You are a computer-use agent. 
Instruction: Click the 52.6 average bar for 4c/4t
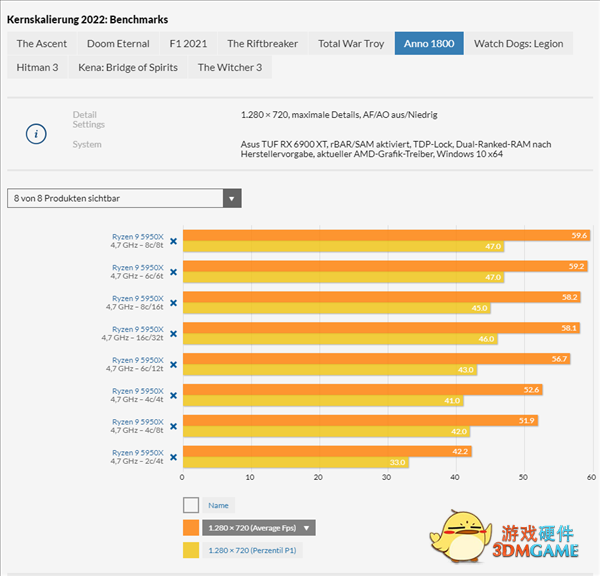[363, 390]
